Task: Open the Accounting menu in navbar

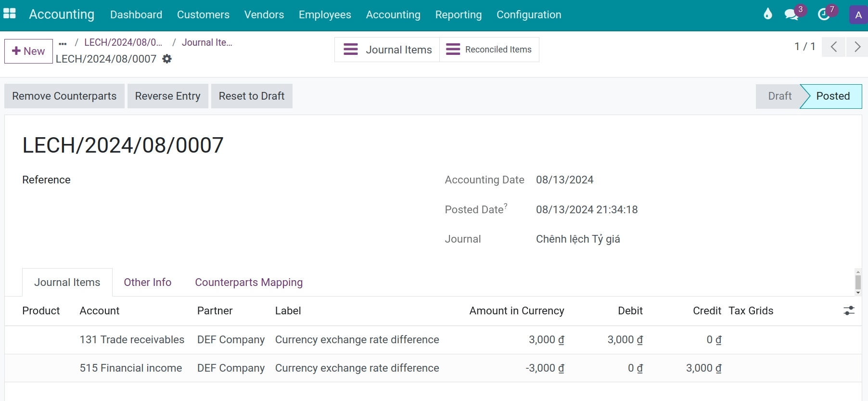Action: coord(393,15)
